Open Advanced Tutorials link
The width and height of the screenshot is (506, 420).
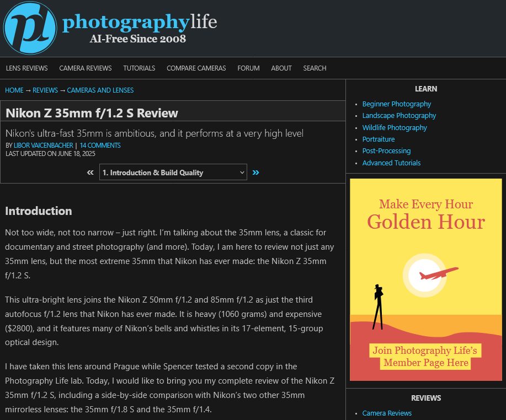391,163
